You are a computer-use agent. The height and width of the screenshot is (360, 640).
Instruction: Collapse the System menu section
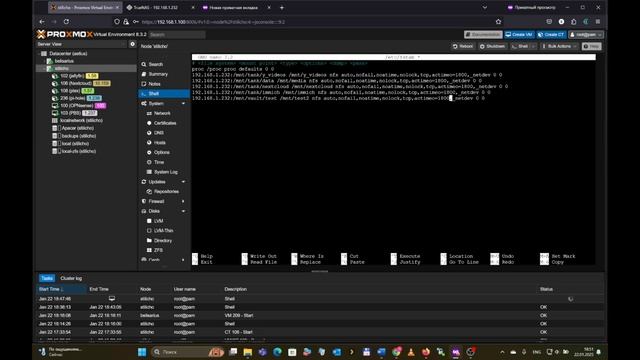point(183,104)
